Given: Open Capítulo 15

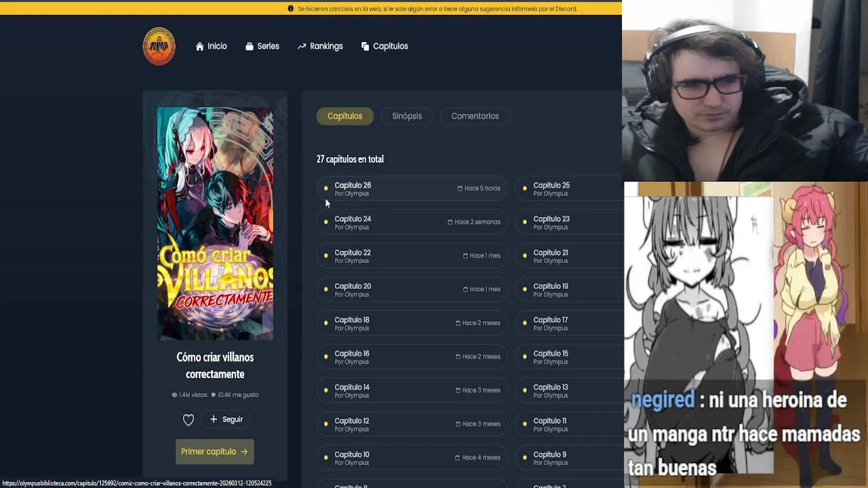Looking at the screenshot, I should pyautogui.click(x=570, y=357).
